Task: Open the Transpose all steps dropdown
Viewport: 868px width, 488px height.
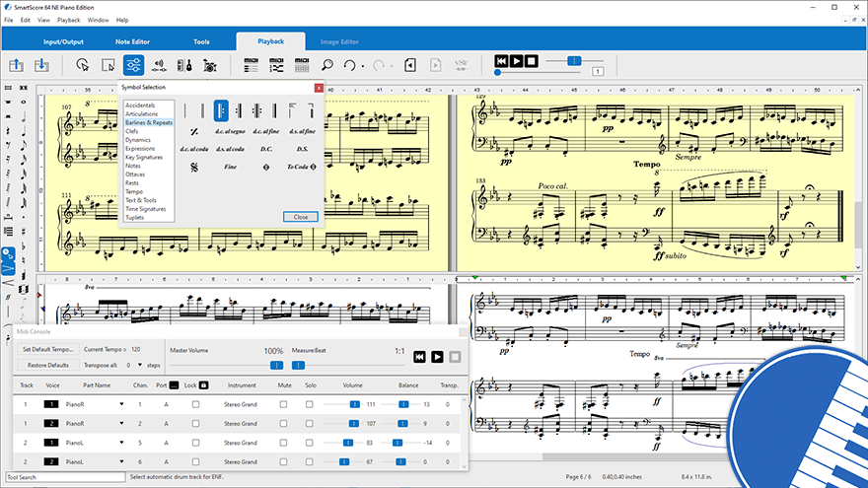Action: click(x=140, y=365)
